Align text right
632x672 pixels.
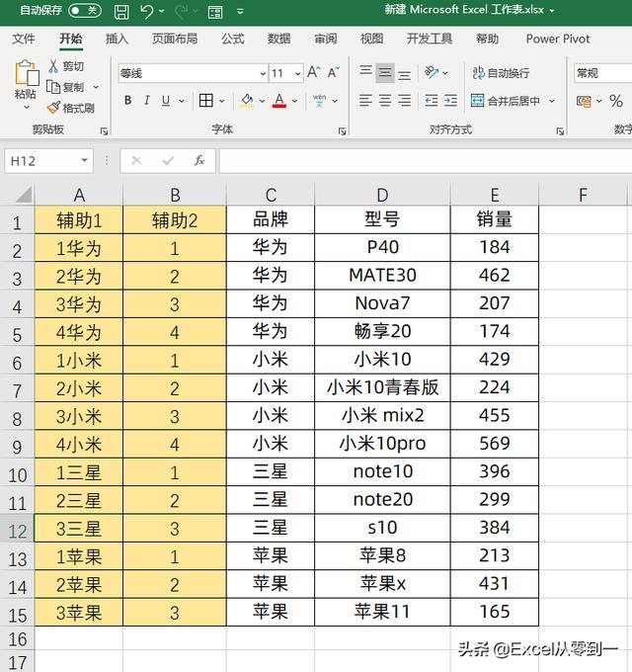click(x=404, y=101)
